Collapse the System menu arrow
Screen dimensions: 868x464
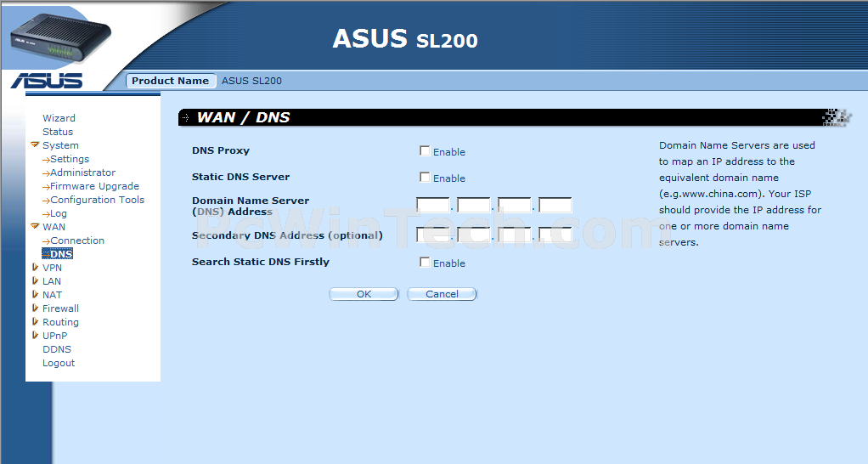click(x=35, y=145)
